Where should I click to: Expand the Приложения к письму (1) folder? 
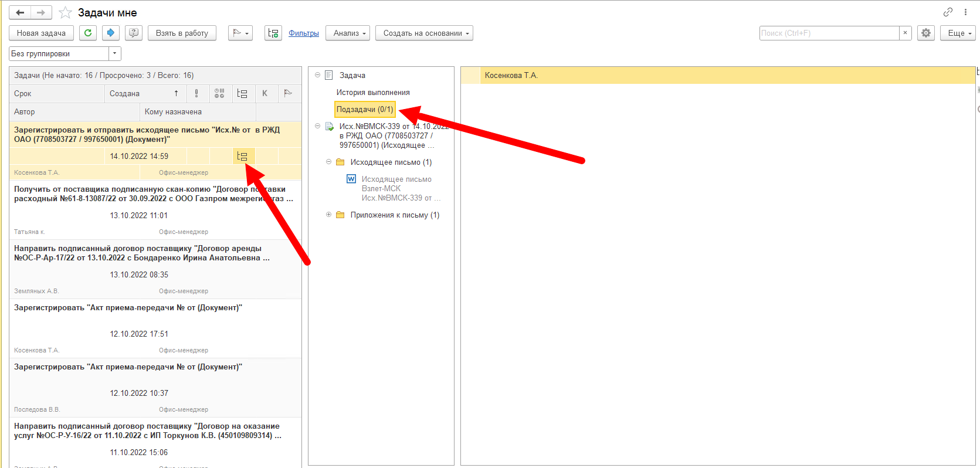329,215
